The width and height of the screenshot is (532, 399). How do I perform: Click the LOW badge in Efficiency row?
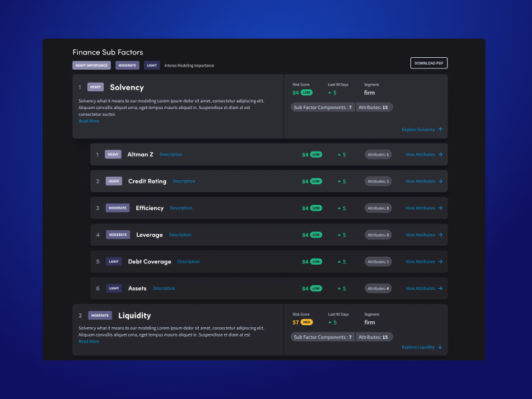316,208
